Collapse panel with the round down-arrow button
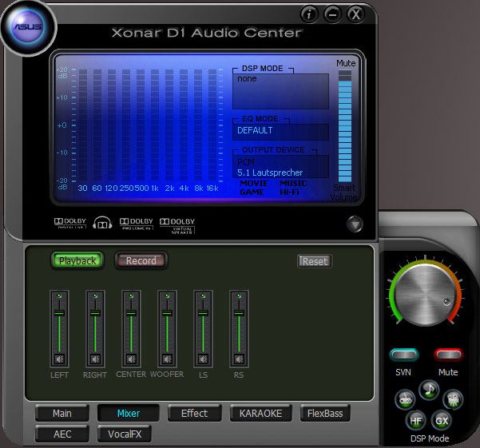The height and width of the screenshot is (448, 480). [x=355, y=224]
